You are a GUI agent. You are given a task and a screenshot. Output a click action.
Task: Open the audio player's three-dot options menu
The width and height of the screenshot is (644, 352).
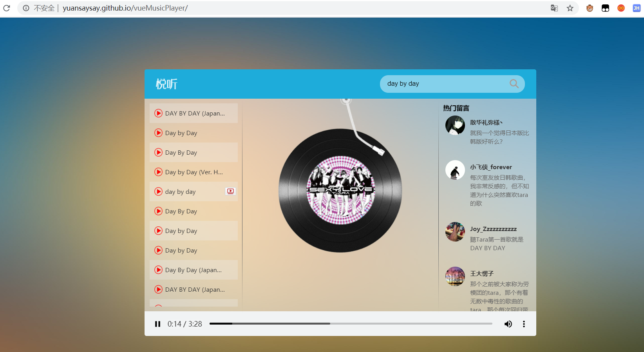524,324
